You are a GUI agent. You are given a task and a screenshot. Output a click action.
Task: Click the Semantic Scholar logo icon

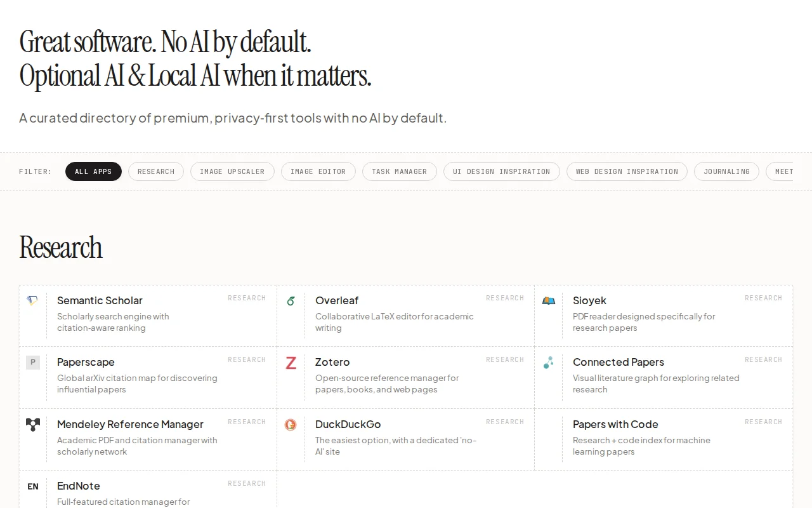[x=32, y=300]
